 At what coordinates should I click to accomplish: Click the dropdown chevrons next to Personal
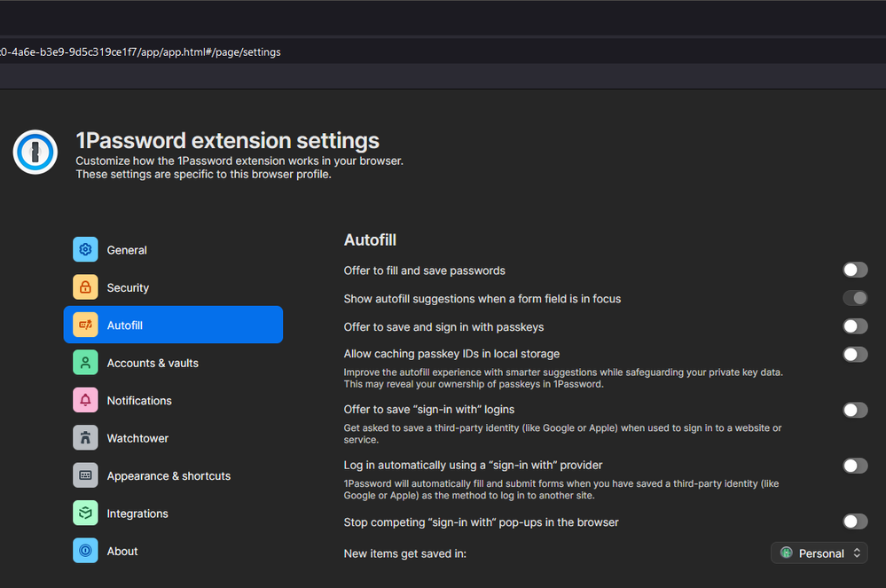tap(857, 553)
